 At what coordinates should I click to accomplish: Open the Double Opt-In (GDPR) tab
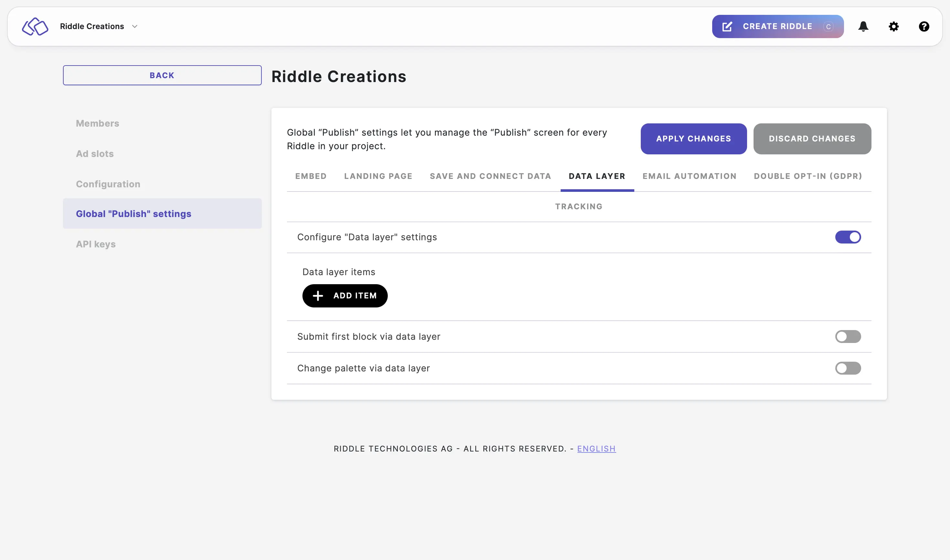(x=808, y=176)
